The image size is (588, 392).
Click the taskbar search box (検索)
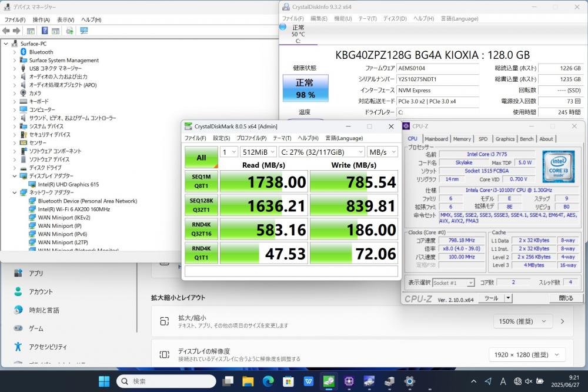[x=166, y=381]
